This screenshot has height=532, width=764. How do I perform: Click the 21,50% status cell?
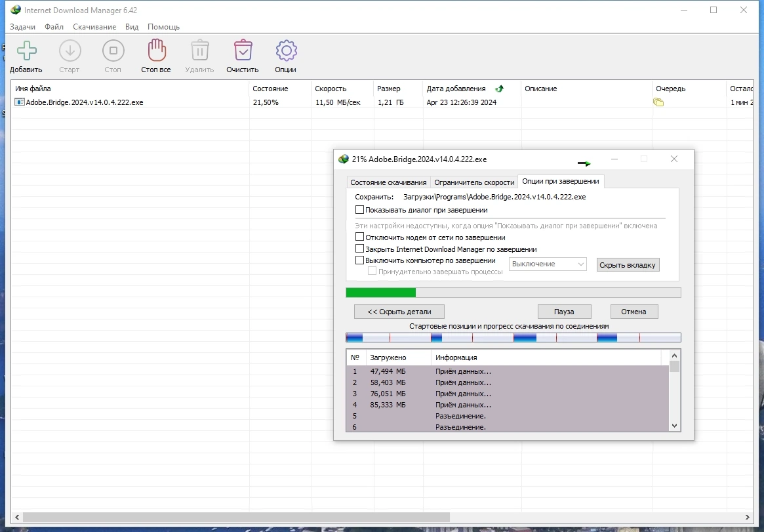pyautogui.click(x=266, y=102)
